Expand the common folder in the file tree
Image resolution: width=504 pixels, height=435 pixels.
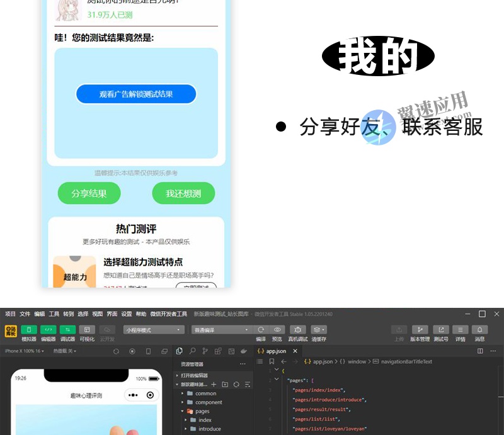pos(205,393)
